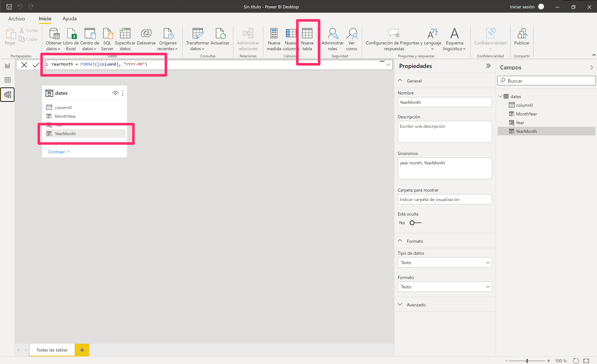Collapse dates tree in Campos
This screenshot has height=364, width=597.
tap(500, 96)
